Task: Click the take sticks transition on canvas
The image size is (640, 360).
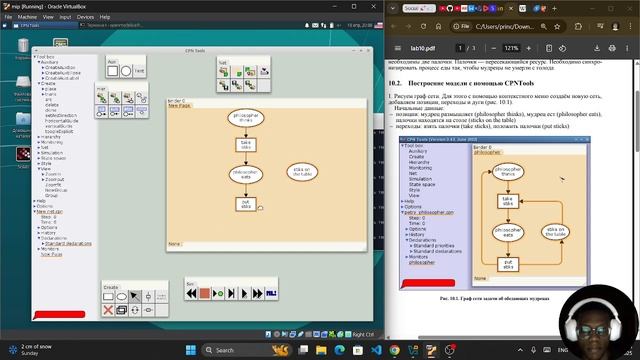Action: 246,145
